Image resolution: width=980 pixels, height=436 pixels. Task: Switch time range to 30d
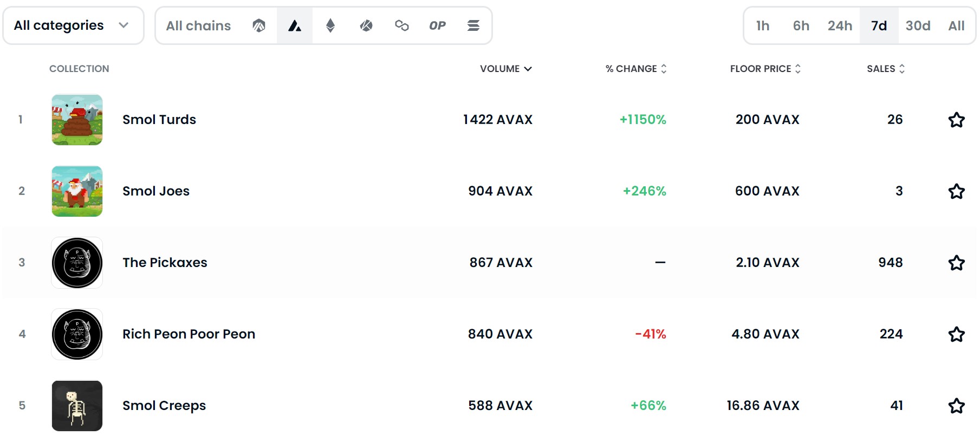(x=918, y=25)
